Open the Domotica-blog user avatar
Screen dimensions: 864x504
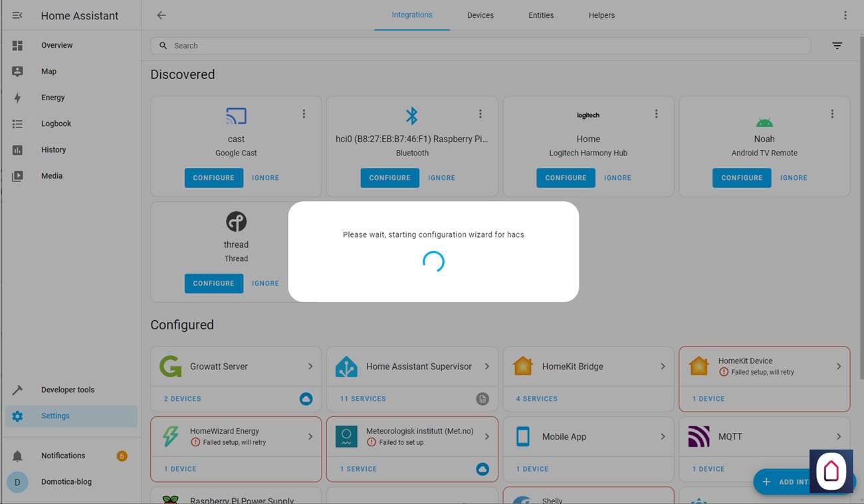(x=17, y=482)
